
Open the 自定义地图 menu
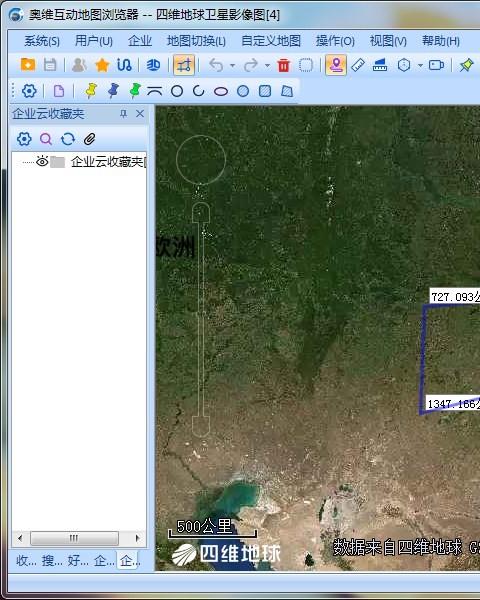tap(271, 41)
